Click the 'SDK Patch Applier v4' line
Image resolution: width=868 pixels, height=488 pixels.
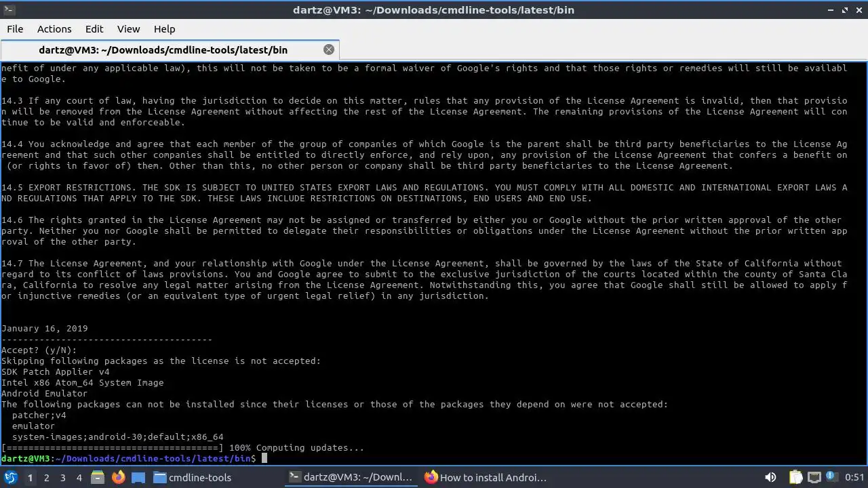point(56,372)
